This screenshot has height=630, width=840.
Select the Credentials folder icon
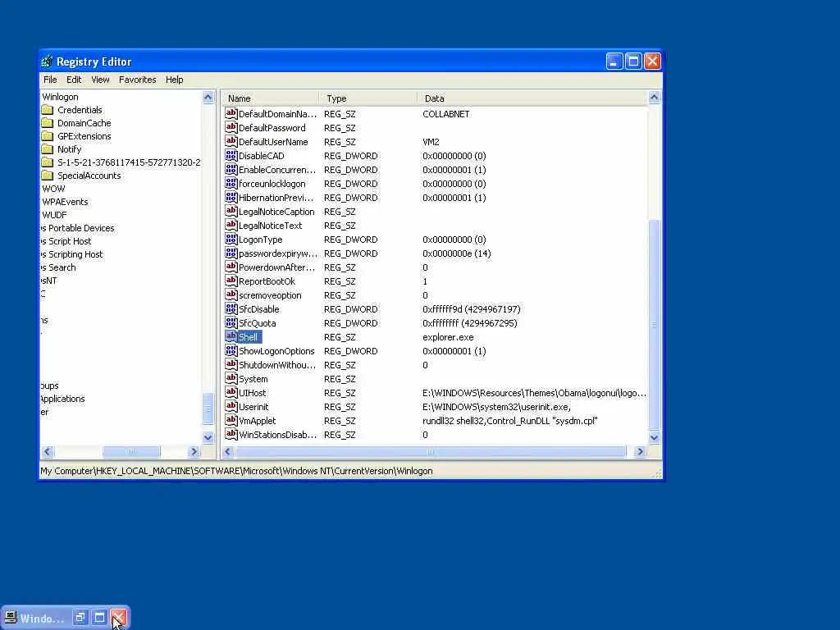47,110
